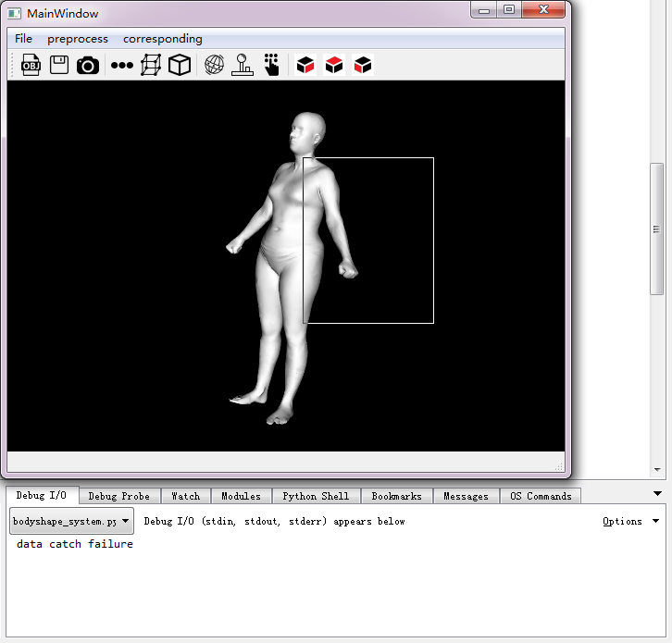
Task: Click the globe mesh icon
Action: click(214, 65)
